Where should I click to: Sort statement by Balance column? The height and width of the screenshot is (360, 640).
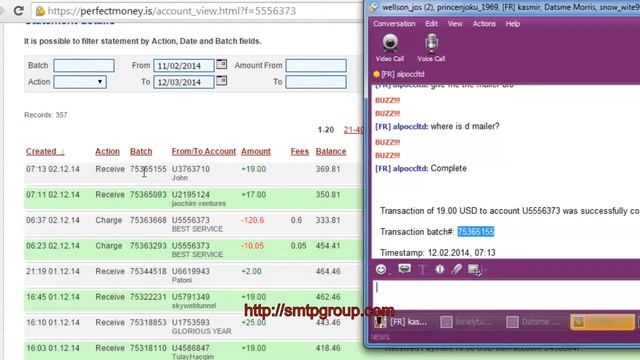[x=331, y=151]
